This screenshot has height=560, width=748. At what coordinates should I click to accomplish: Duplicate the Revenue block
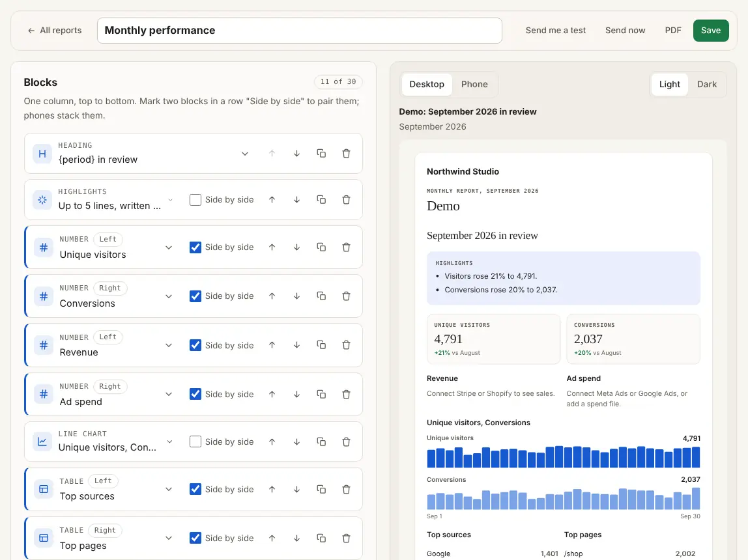pos(321,345)
